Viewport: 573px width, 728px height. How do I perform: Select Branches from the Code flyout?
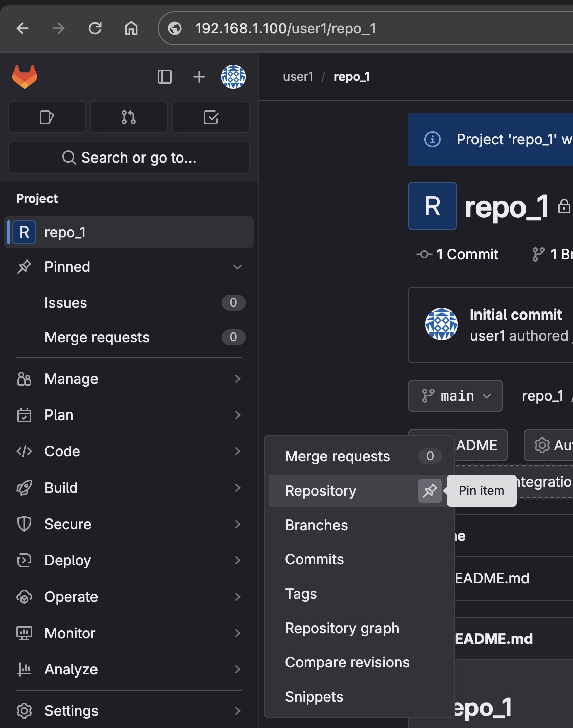(316, 525)
